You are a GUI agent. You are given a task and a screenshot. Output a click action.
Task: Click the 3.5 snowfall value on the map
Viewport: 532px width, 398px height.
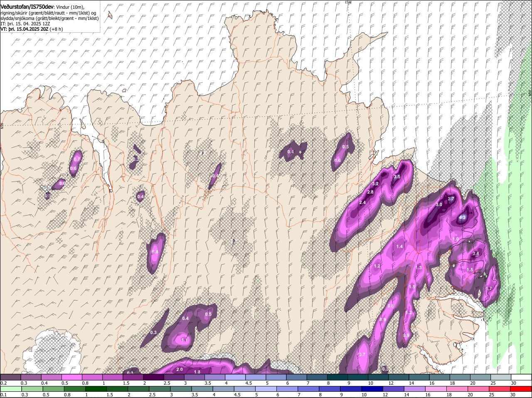(x=397, y=177)
